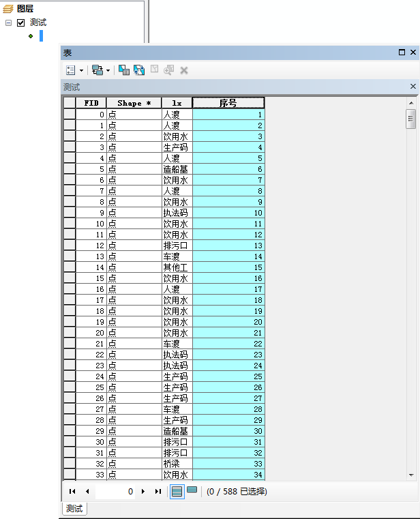Image resolution: width=420 pixels, height=519 pixels.
Task: Click the lx column header
Action: [177, 103]
